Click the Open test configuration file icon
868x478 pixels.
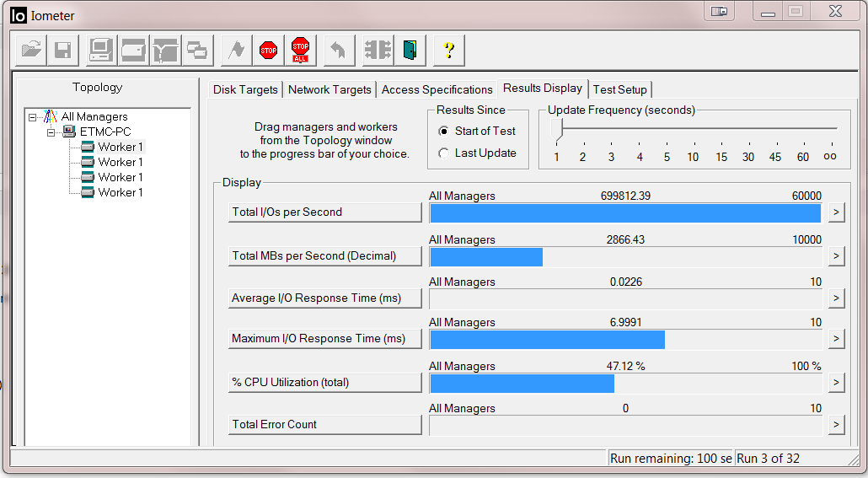(31, 51)
